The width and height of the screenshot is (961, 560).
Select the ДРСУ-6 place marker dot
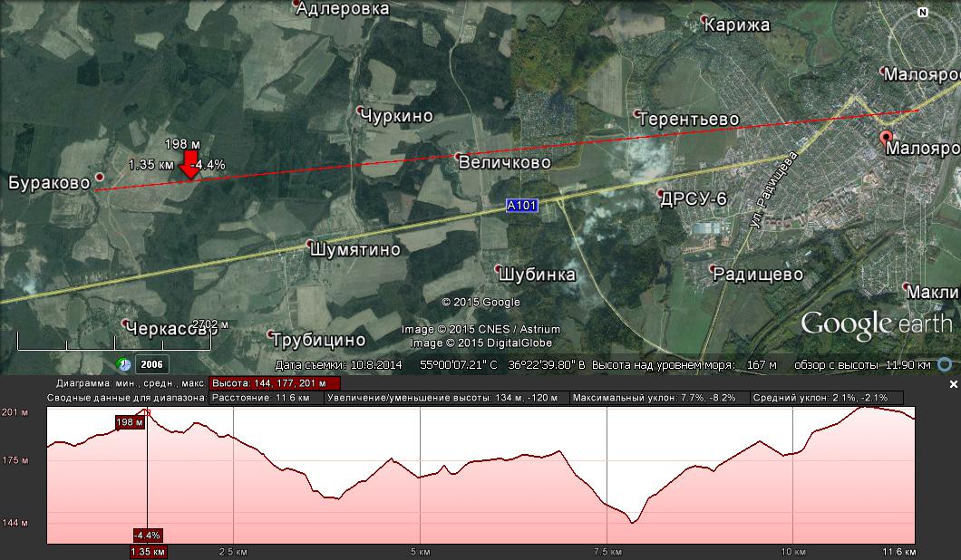click(x=661, y=194)
